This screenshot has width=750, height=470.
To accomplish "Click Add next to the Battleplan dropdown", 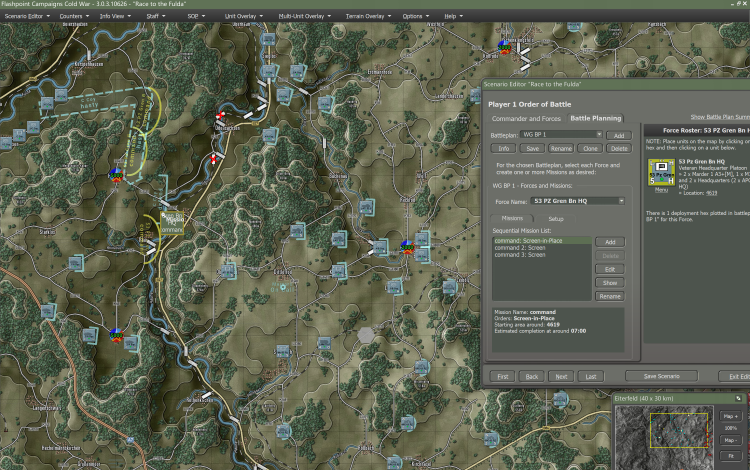I will click(x=618, y=135).
